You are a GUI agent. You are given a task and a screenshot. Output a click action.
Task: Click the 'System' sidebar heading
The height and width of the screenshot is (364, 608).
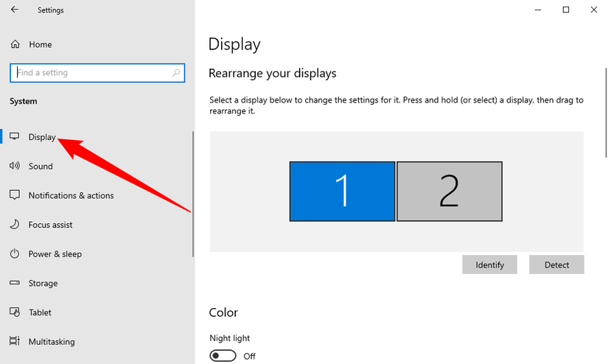tap(24, 101)
